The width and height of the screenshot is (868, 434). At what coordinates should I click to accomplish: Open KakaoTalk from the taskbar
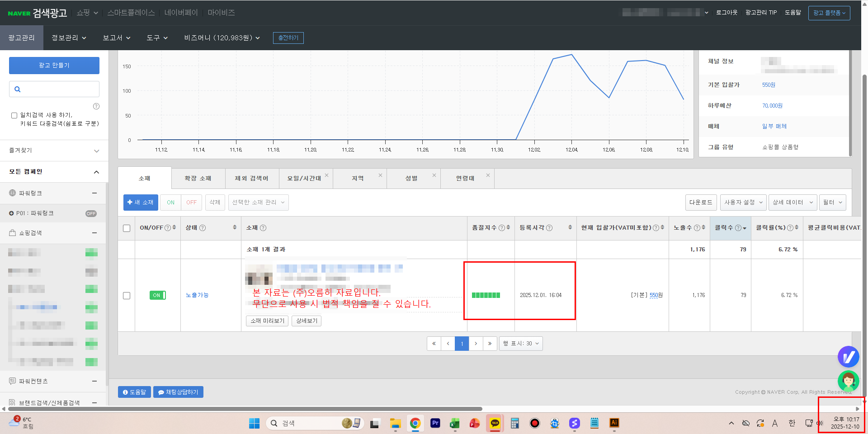coord(495,423)
